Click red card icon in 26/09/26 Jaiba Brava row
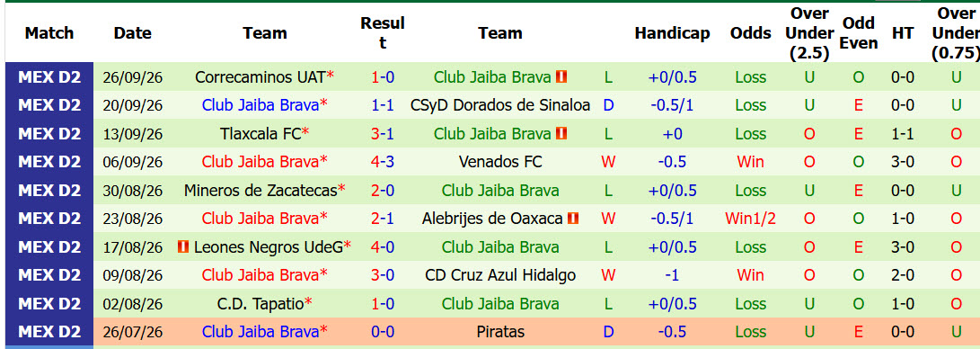Screen dimensions: 980x349 561,77
